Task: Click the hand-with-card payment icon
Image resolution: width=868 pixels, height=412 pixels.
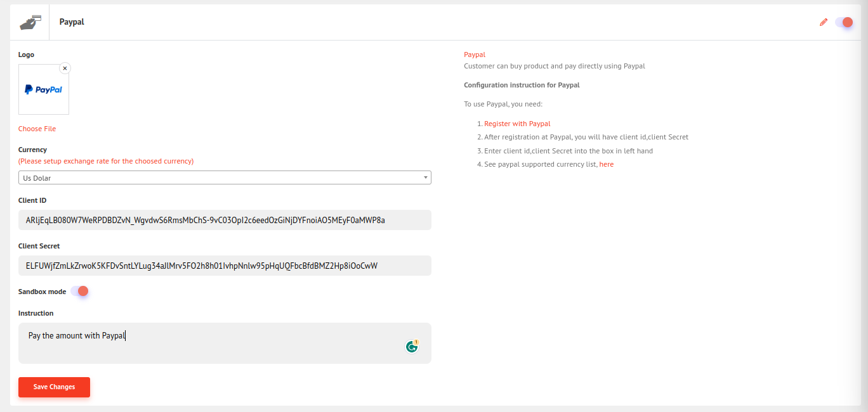Action: pos(30,22)
